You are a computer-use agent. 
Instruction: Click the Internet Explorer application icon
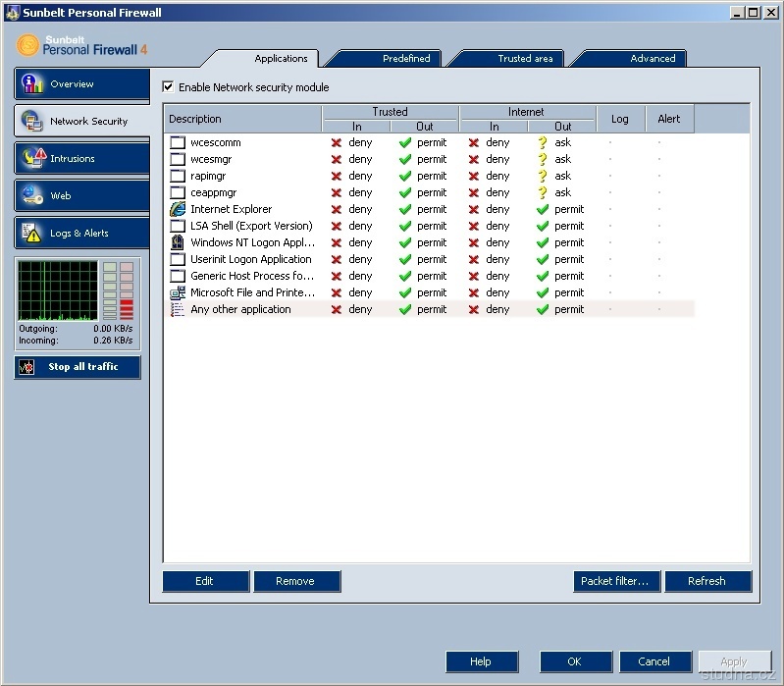coord(178,209)
